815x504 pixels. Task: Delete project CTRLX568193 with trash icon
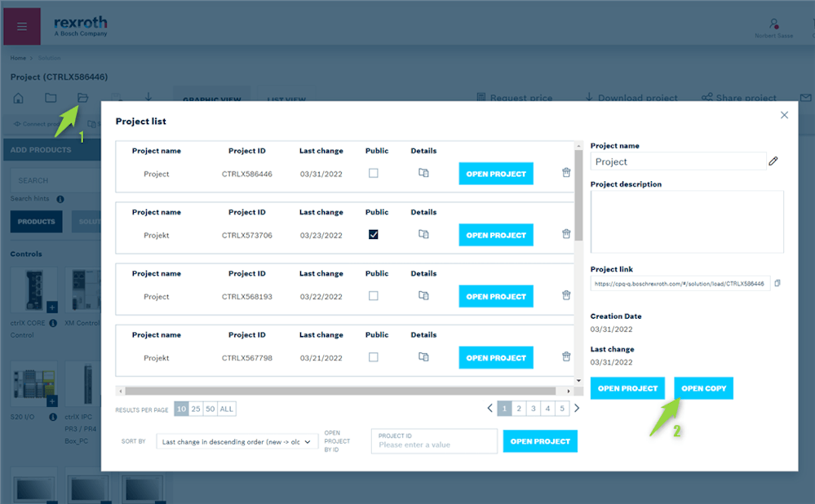click(x=566, y=295)
